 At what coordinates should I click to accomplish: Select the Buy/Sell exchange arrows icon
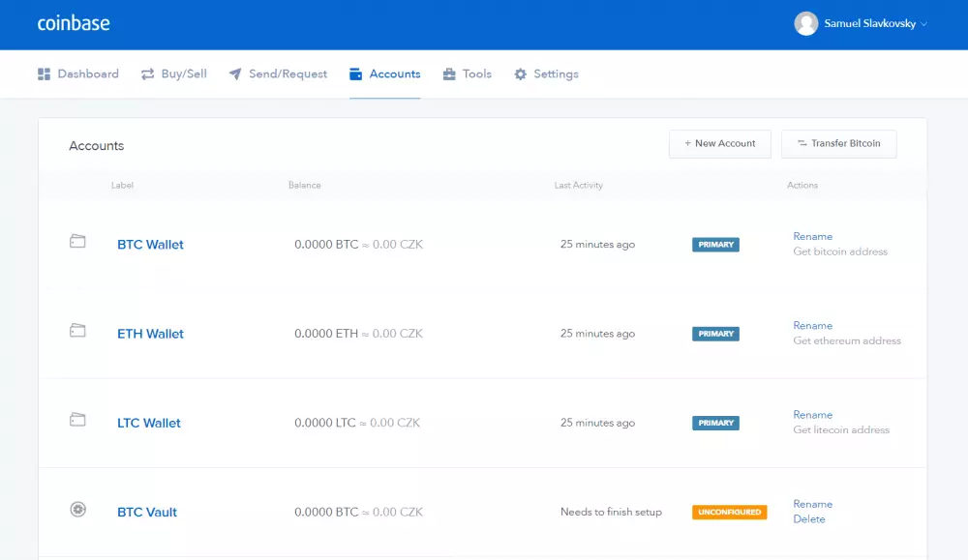tap(147, 74)
